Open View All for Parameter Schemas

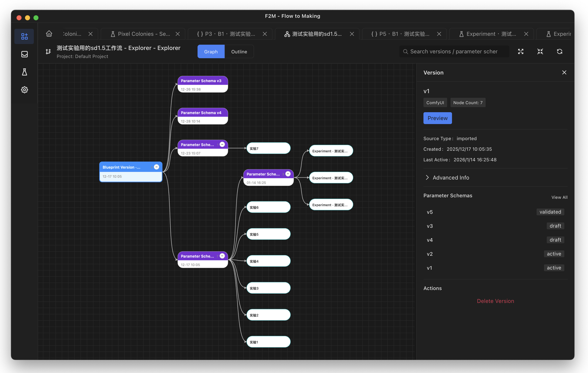(x=559, y=197)
